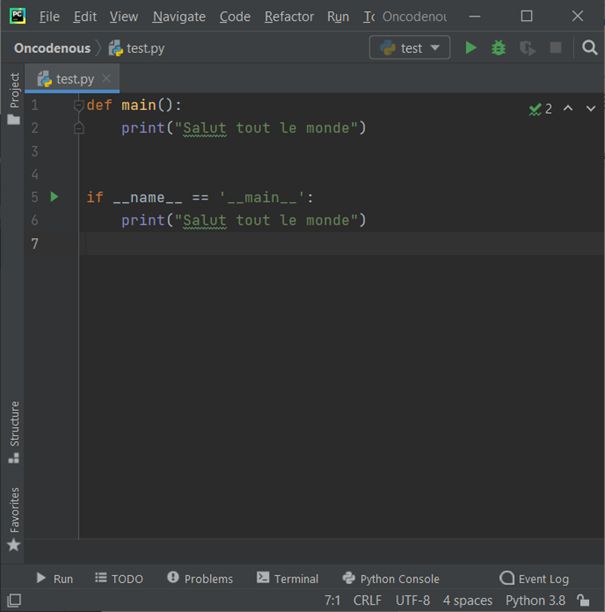Open the Terminal tool window
Screen dimensions: 605x612
pyautogui.click(x=288, y=578)
